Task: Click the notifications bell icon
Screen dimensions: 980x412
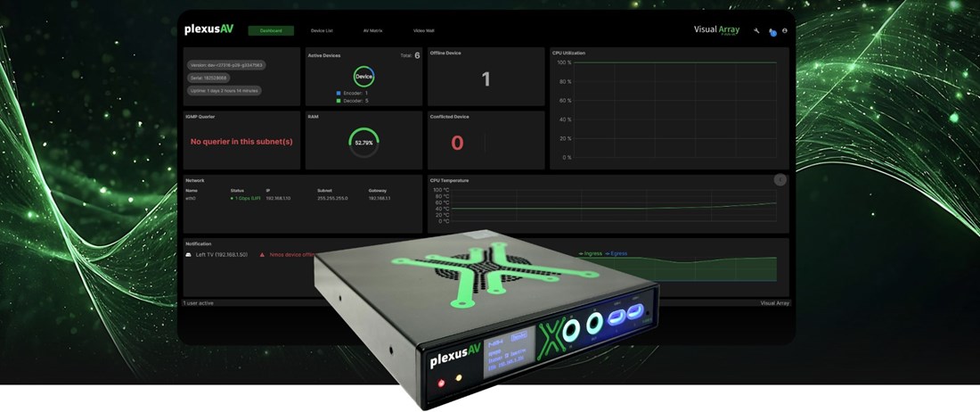Action: pyautogui.click(x=772, y=31)
